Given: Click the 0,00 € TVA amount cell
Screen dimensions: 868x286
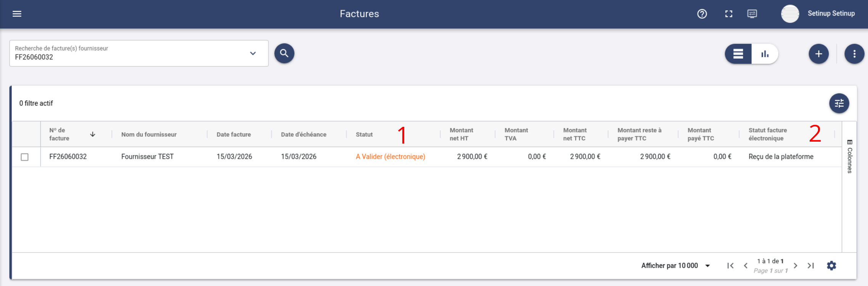Looking at the screenshot, I should 537,157.
